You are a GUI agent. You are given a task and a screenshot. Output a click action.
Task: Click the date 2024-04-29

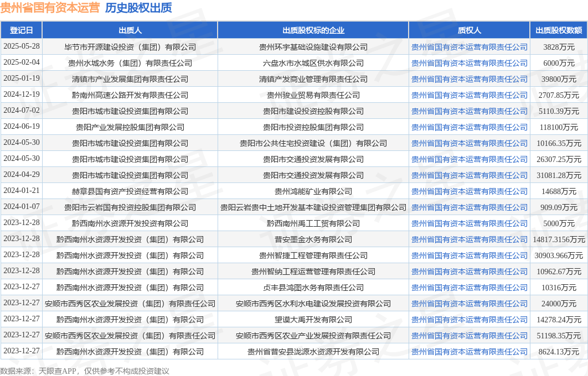coord(22,175)
